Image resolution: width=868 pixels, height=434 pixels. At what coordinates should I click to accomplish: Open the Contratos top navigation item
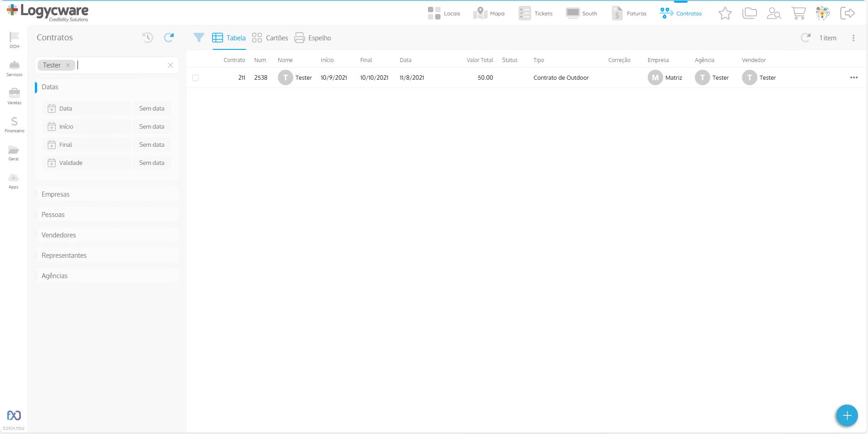click(681, 13)
